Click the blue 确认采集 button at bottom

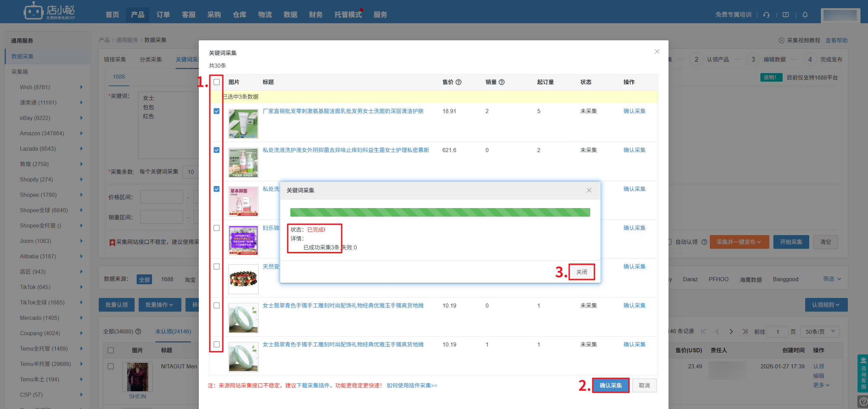click(x=610, y=385)
